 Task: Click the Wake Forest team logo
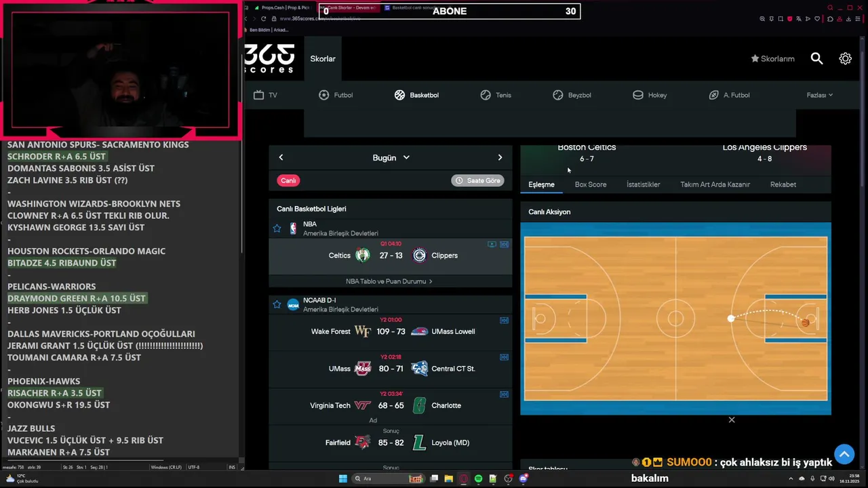[363, 331]
